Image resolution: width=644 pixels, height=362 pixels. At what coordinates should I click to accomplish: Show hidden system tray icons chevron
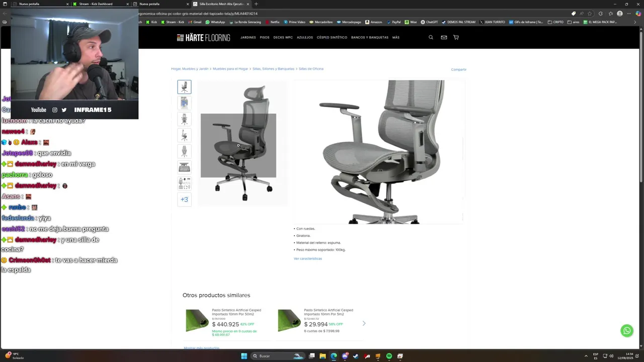click(x=586, y=356)
